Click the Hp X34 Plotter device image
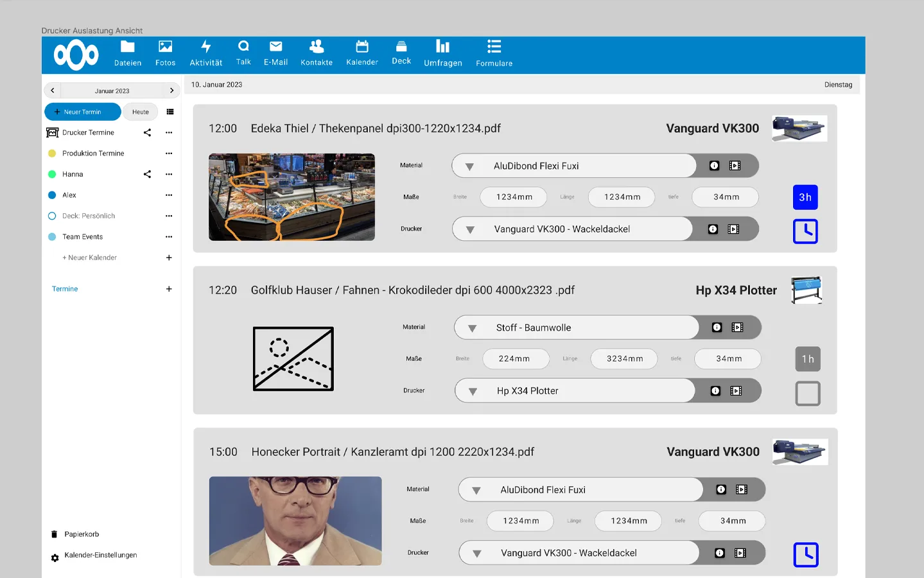 click(806, 290)
